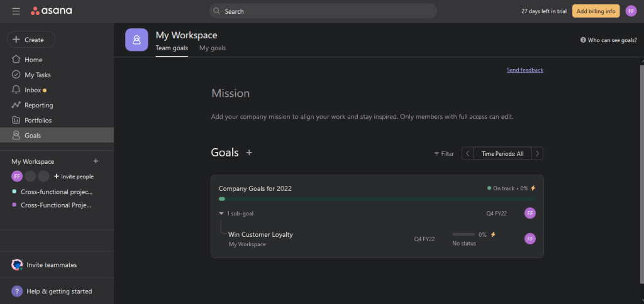Click the Send feedback link
The image size is (644, 304).
[x=525, y=70]
